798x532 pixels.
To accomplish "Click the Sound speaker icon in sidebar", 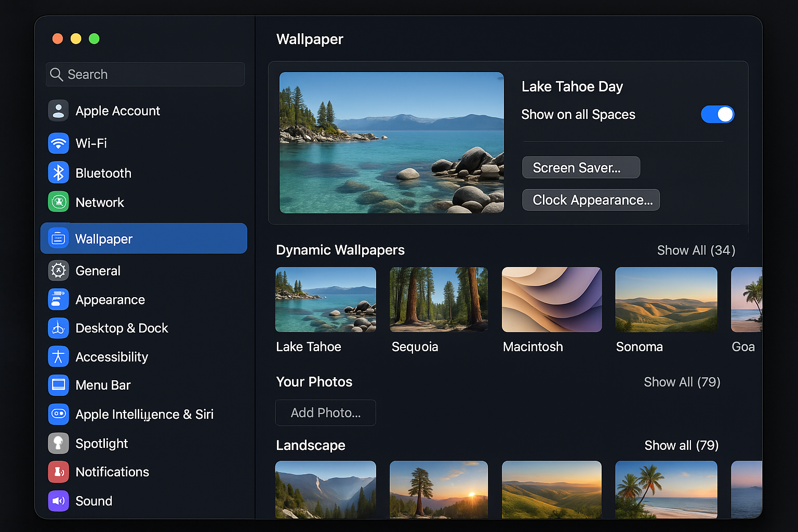I will pyautogui.click(x=58, y=501).
